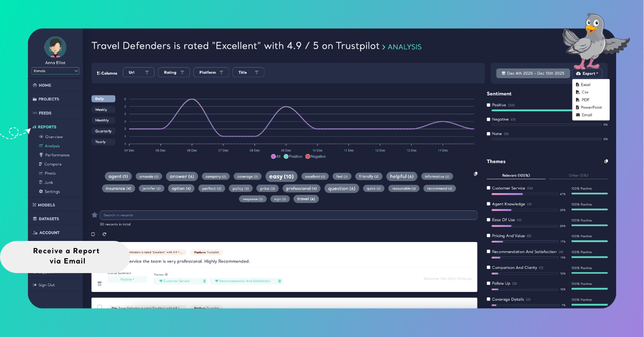
Task: Switch the chart to Monthly view
Action: click(x=103, y=120)
